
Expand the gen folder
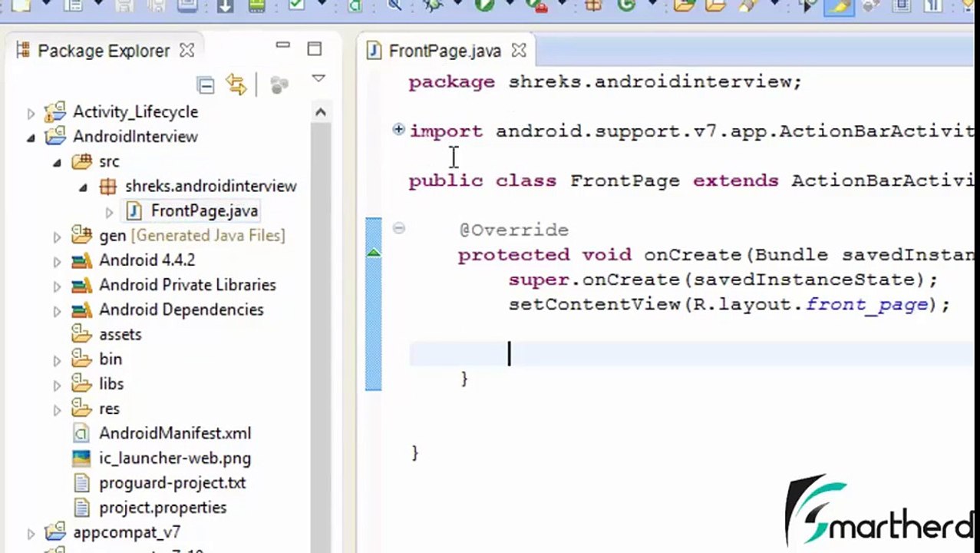pos(57,237)
